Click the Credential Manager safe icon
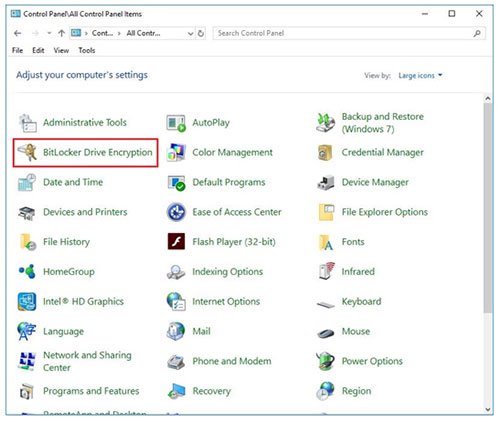The height and width of the screenshot is (422, 500). pyautogui.click(x=325, y=152)
